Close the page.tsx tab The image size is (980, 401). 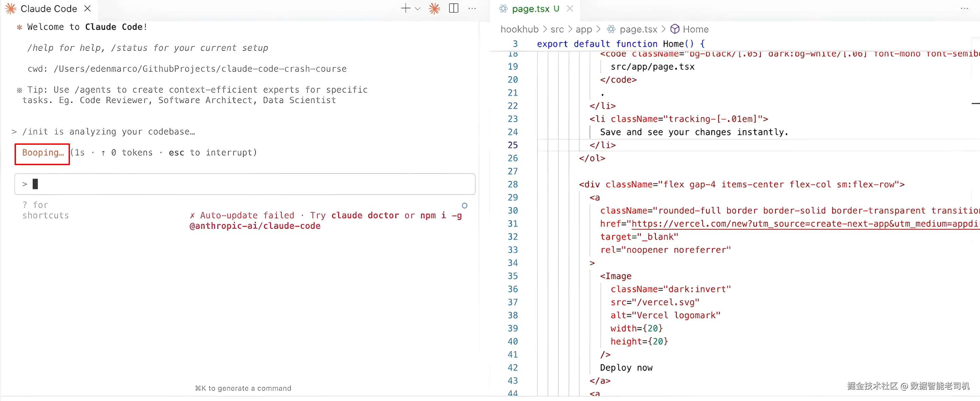[569, 8]
